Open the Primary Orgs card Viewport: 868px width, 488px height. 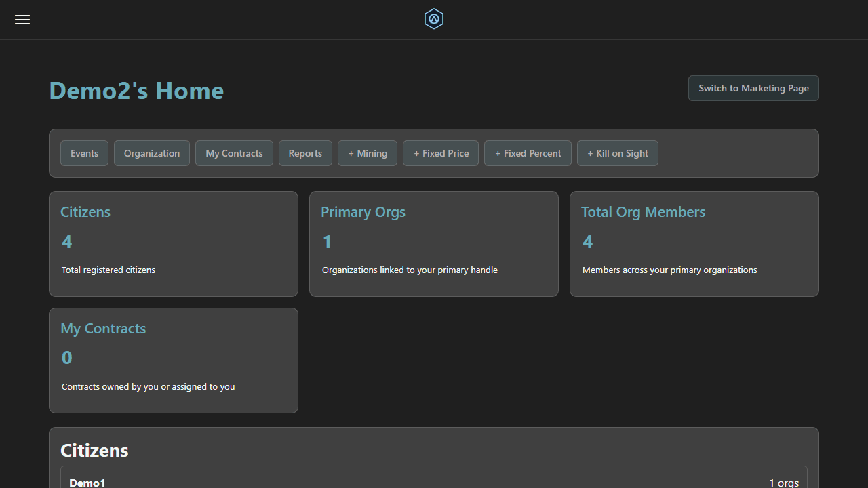point(433,243)
